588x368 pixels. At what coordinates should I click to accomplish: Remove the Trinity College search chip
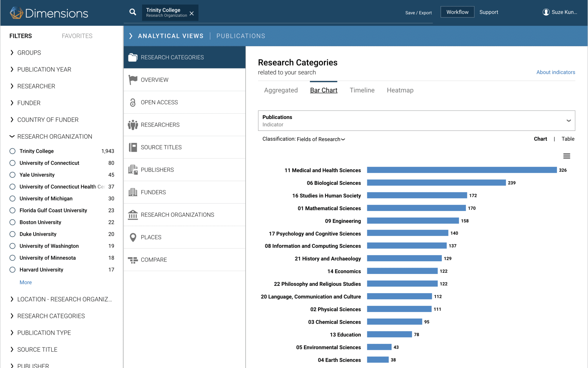[192, 13]
